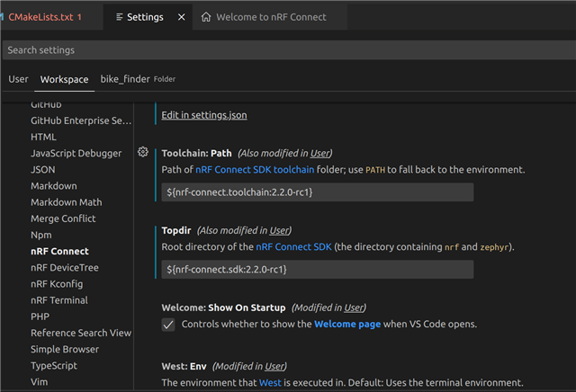The height and width of the screenshot is (392, 576).
Task: Click the Settings tab's list icon
Action: coord(119,17)
